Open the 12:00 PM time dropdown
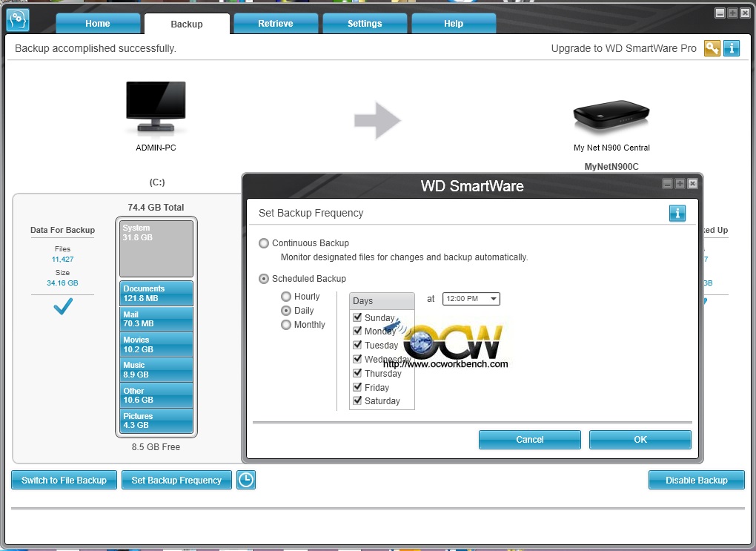 (471, 299)
